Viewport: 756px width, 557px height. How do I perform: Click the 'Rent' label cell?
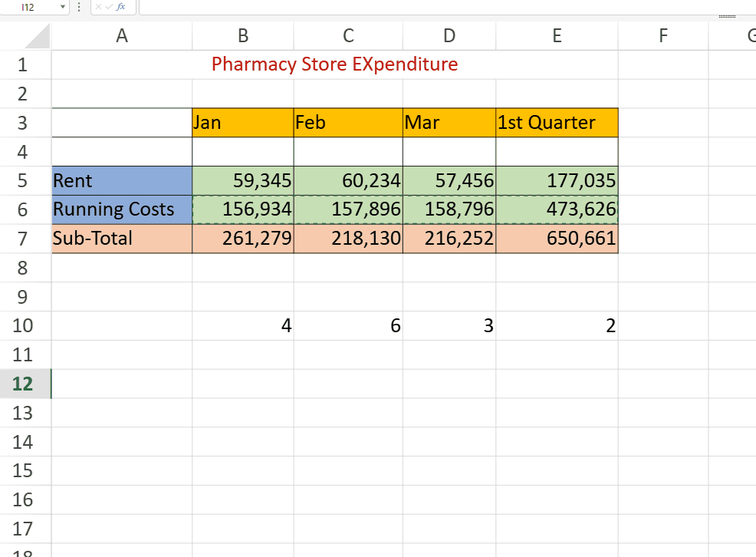[122, 181]
